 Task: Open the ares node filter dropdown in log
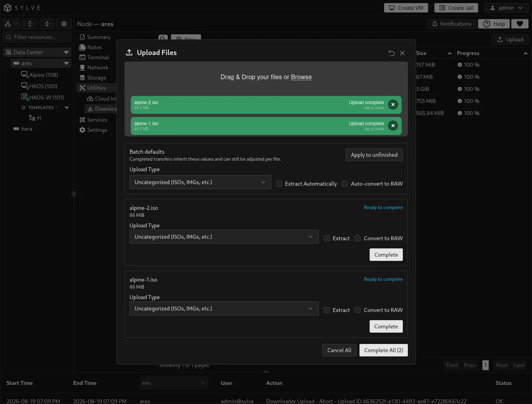point(174,383)
